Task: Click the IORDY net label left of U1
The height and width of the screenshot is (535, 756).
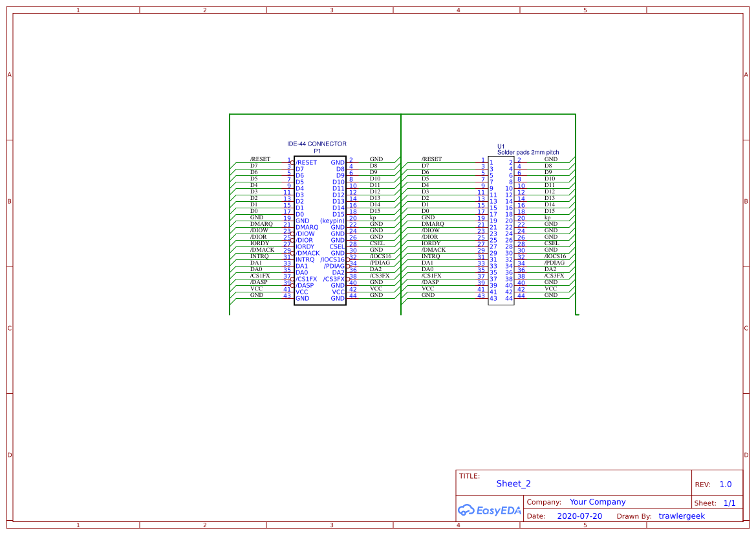Action: coord(431,243)
